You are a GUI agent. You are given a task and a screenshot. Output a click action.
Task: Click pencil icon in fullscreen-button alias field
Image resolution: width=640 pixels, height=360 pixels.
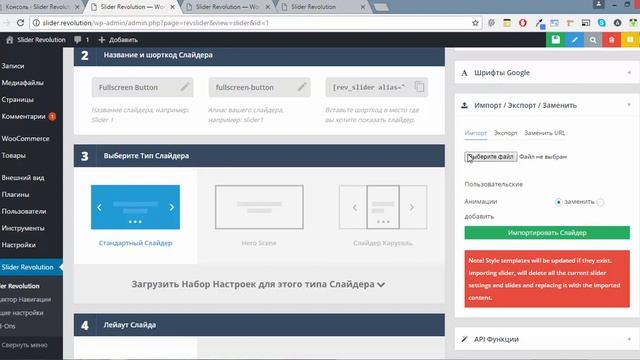tap(302, 87)
